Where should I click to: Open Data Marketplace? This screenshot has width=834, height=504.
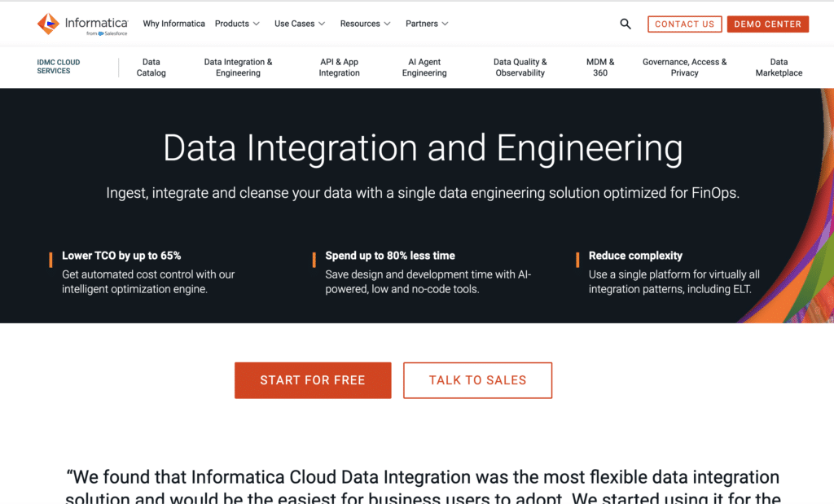click(779, 67)
